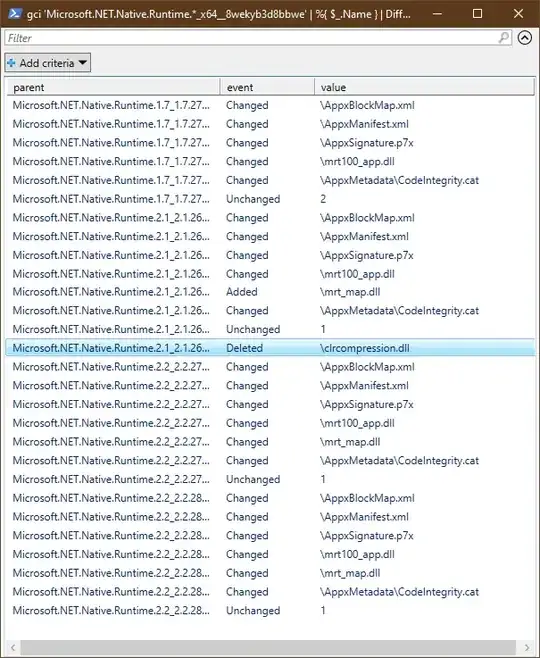This screenshot has height=658, width=540.
Task: Select the 2.2_2.2.28 row with CodeIntegrity.cat
Action: (x=270, y=592)
